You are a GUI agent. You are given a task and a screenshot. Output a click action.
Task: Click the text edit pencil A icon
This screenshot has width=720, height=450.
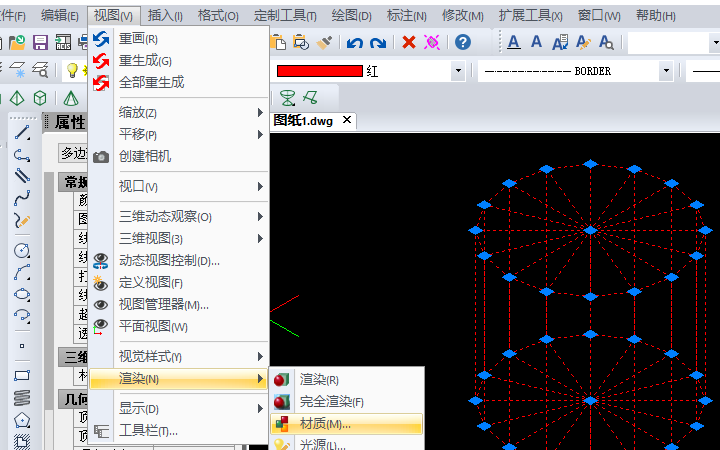pyautogui.click(x=583, y=42)
